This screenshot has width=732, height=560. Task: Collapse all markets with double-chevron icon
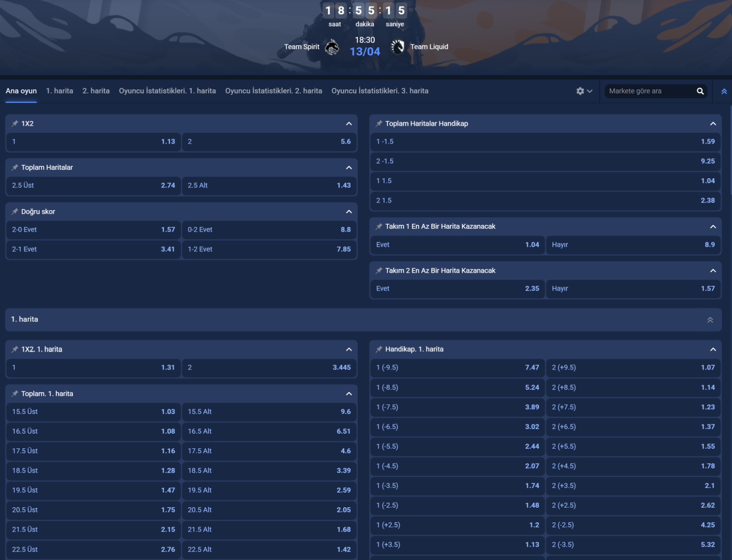click(x=724, y=91)
